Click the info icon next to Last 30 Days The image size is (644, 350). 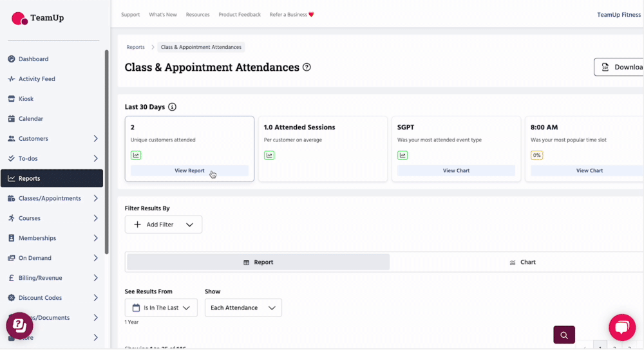click(172, 107)
